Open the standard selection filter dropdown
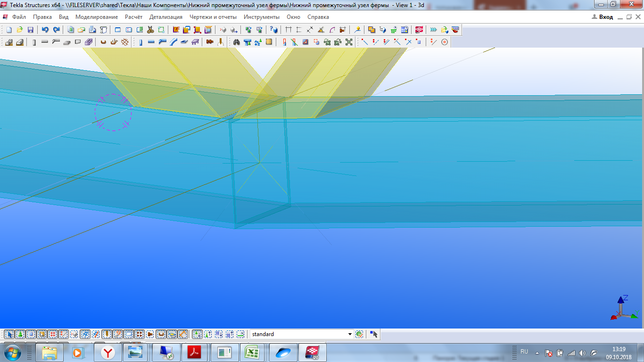This screenshot has width=644, height=362. tap(349, 334)
